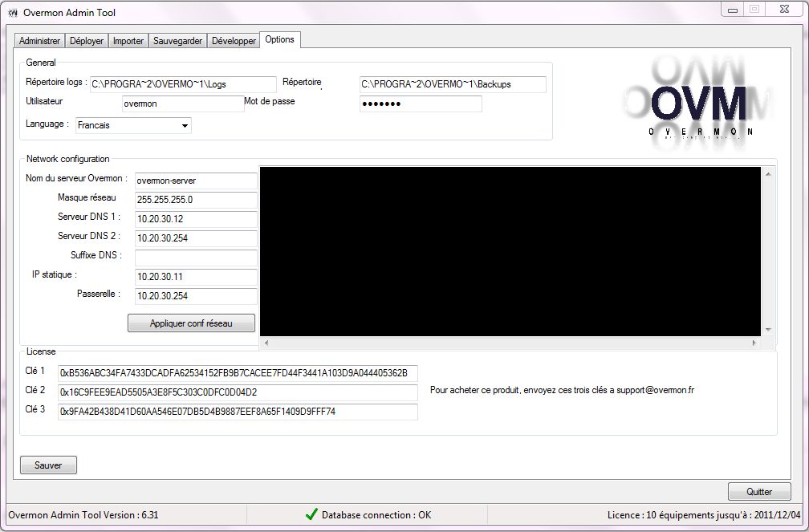The height and width of the screenshot is (532, 809).
Task: Click the Licence 10 équipements status text
Action: coord(704,515)
